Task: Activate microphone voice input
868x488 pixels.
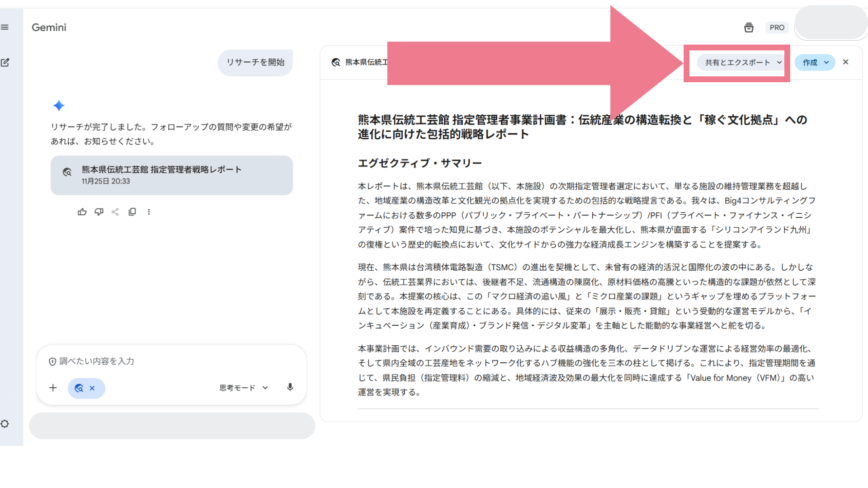Action: click(290, 387)
